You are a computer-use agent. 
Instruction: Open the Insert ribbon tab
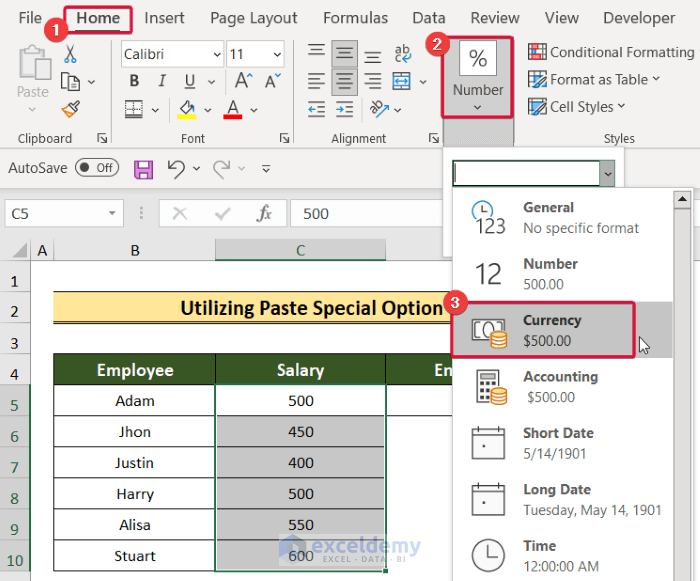pos(164,18)
